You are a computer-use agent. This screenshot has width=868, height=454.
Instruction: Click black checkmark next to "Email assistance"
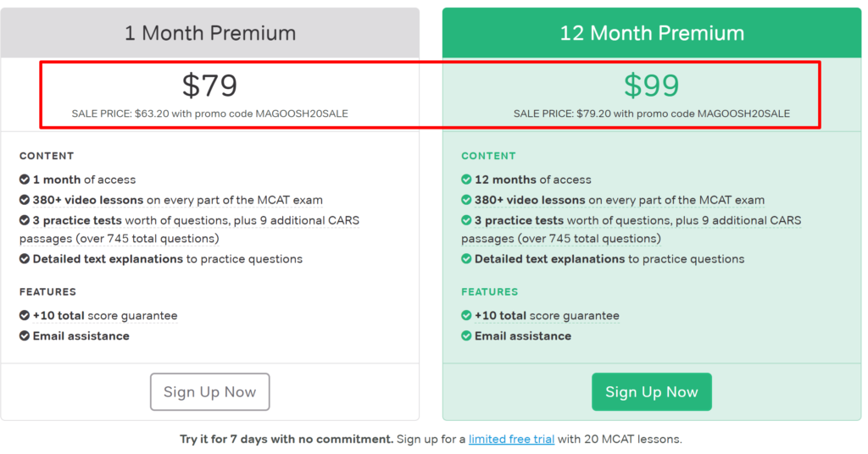(x=25, y=336)
